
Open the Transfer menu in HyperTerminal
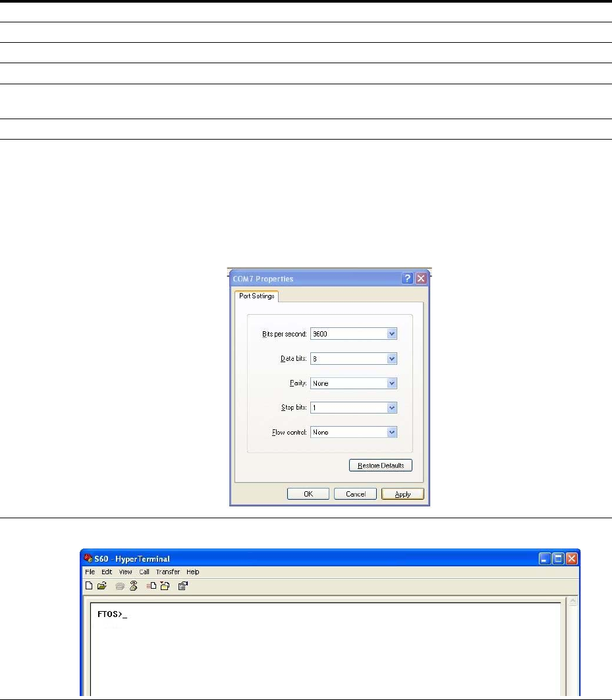168,572
